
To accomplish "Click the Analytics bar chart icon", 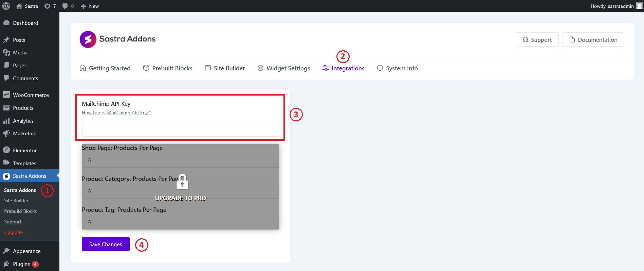I will [x=6, y=121].
